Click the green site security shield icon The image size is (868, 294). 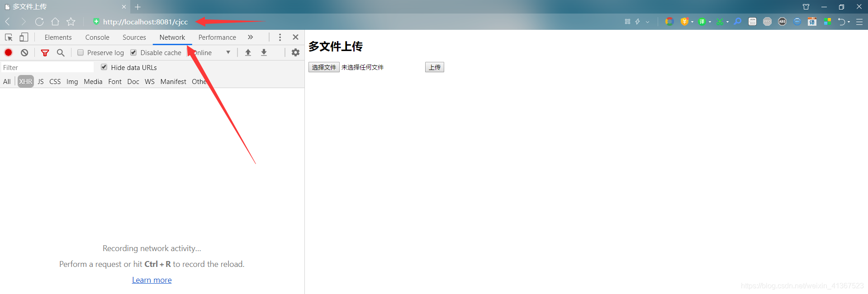96,21
